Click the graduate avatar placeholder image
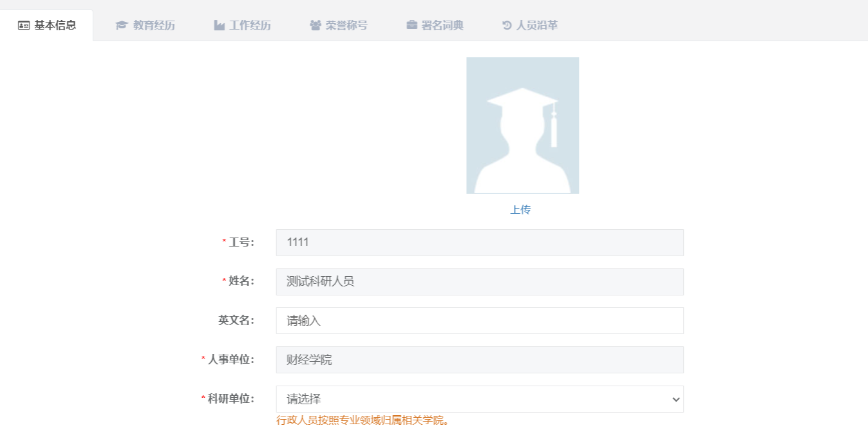This screenshot has height=439, width=868. pyautogui.click(x=522, y=126)
